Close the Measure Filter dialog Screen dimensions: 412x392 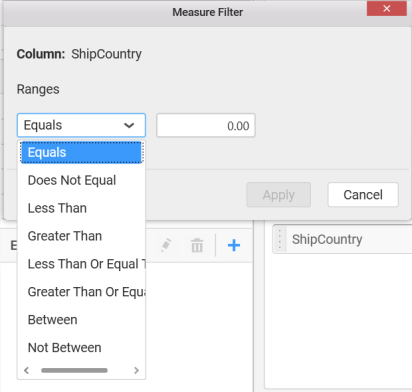387,8
